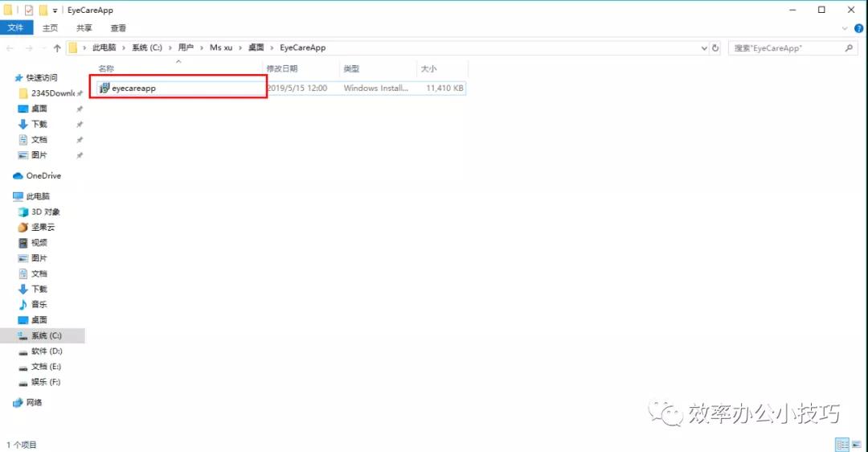Viewport: 868px width, 452px height.
Task: Switch to the 查看 ribbon tab
Action: point(118,27)
